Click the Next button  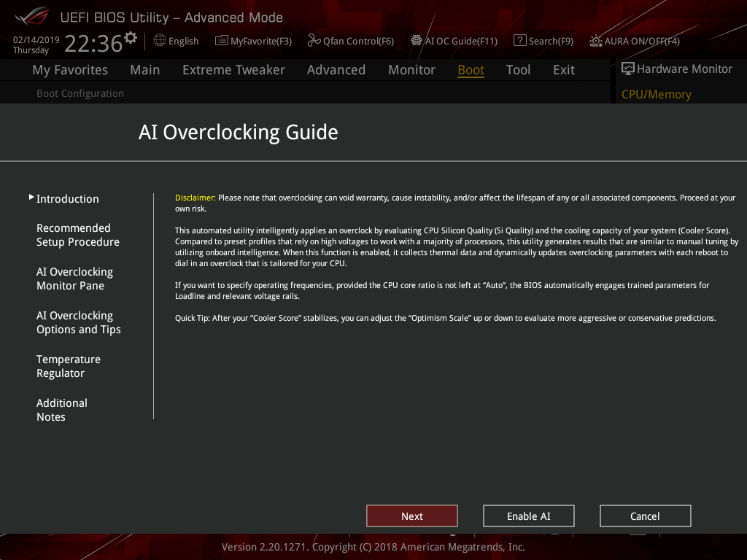(412, 516)
